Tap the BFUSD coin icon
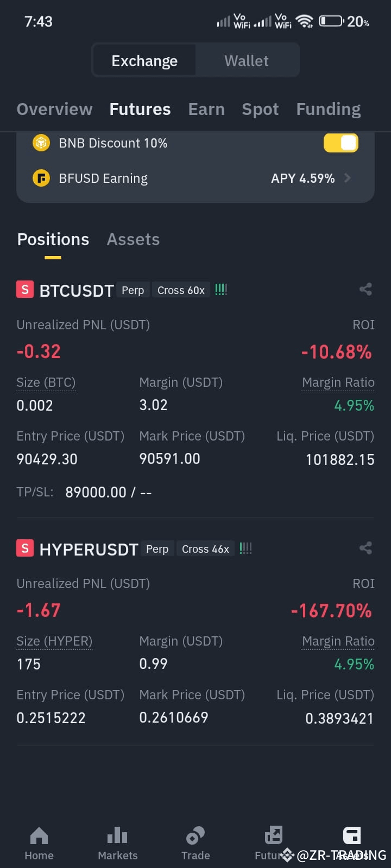 [41, 178]
